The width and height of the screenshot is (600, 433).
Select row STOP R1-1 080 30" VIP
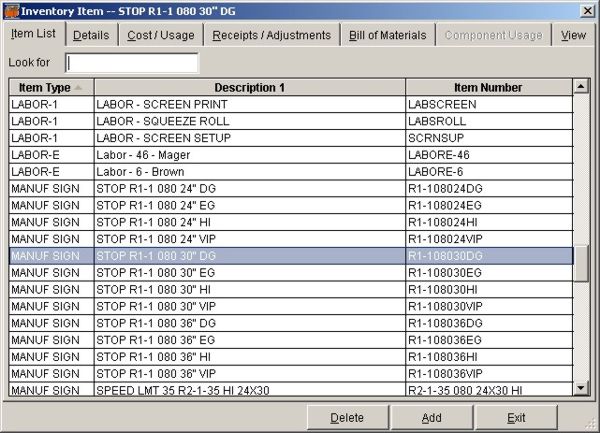click(x=291, y=306)
